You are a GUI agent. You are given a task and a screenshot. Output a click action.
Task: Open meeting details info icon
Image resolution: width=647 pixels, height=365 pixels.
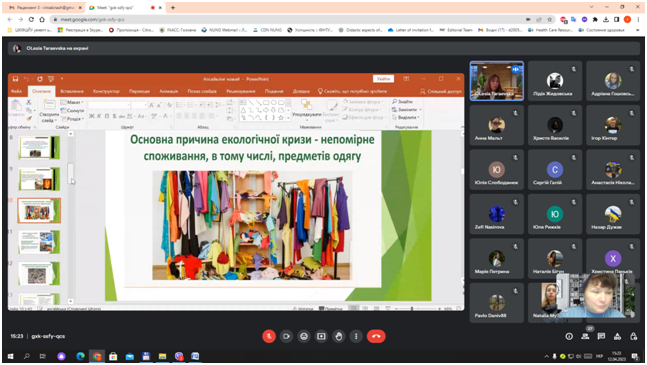point(569,336)
